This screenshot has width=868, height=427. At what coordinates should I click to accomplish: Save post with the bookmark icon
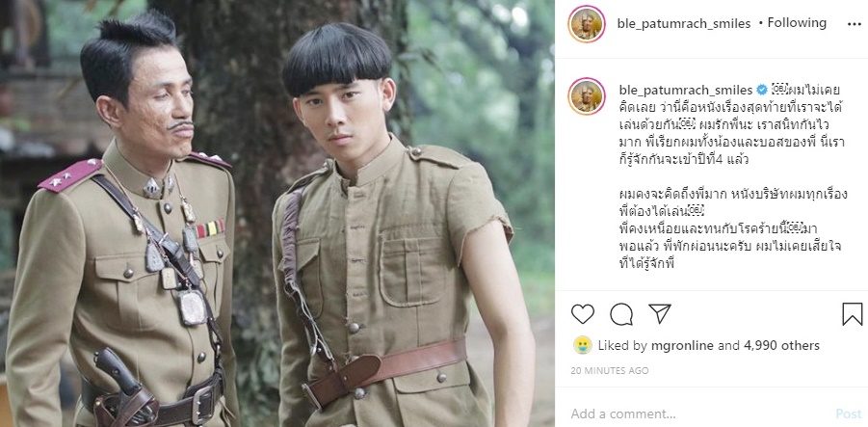pos(852,314)
